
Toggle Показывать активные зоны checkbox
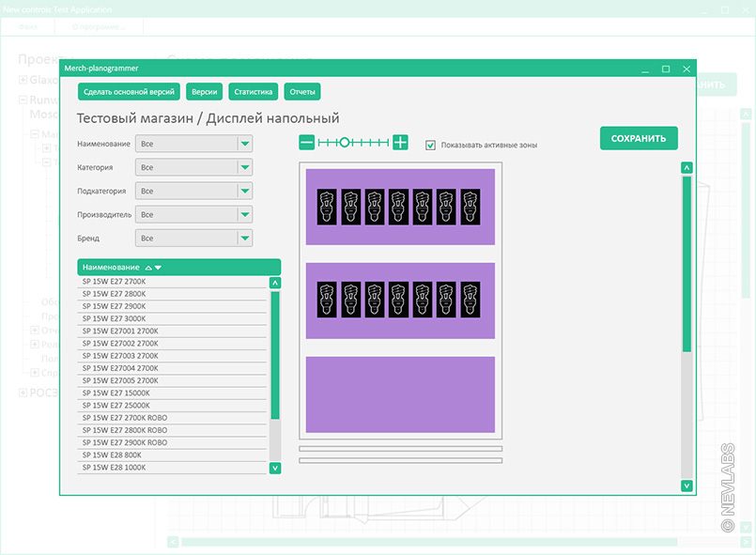click(431, 146)
